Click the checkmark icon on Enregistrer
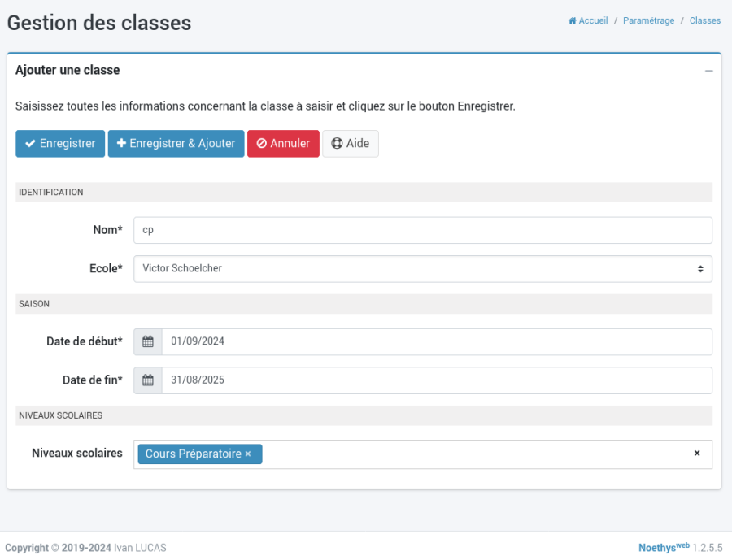The width and height of the screenshot is (732, 560). [x=31, y=143]
